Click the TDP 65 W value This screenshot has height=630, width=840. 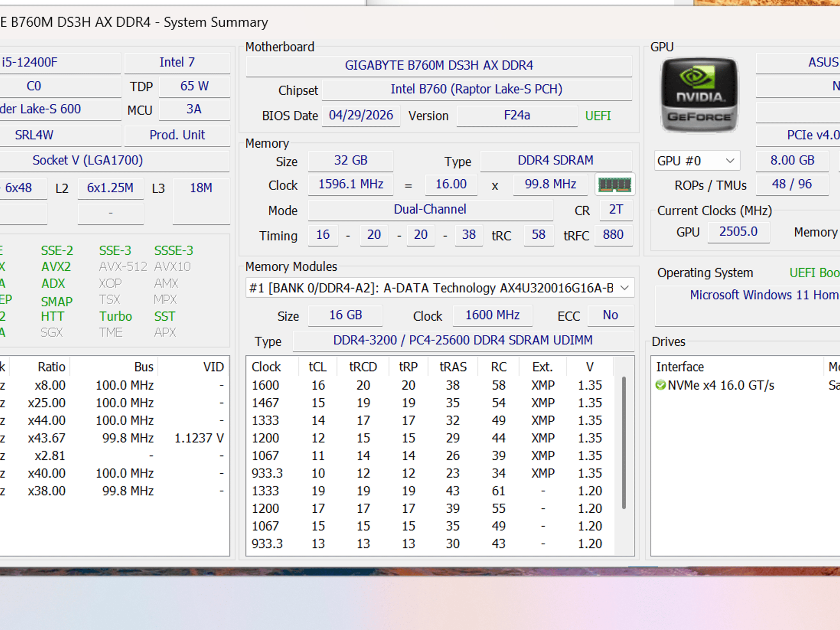point(194,86)
